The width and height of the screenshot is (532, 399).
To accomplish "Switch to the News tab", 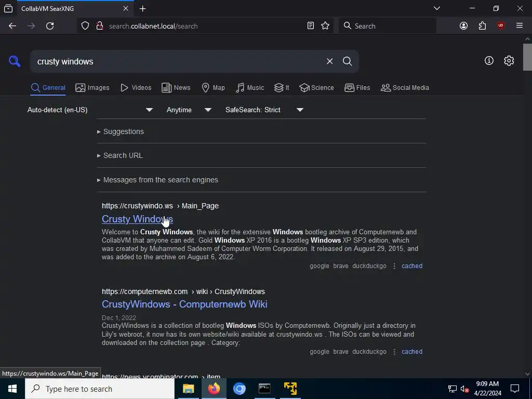I will [176, 87].
